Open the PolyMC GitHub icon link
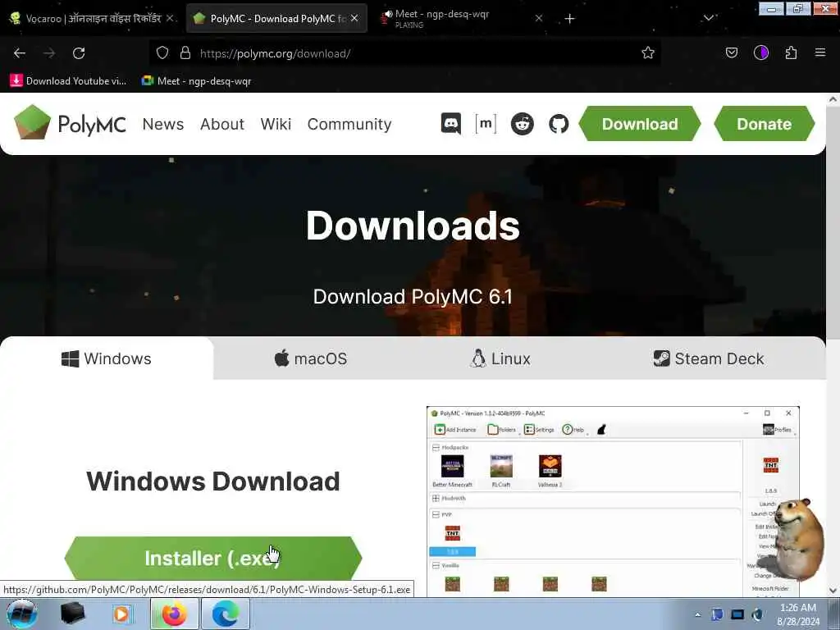Viewport: 840px width, 630px height. click(x=558, y=124)
